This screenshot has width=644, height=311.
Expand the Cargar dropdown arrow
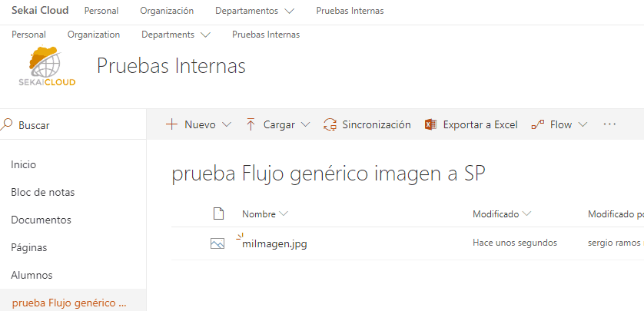tap(305, 124)
